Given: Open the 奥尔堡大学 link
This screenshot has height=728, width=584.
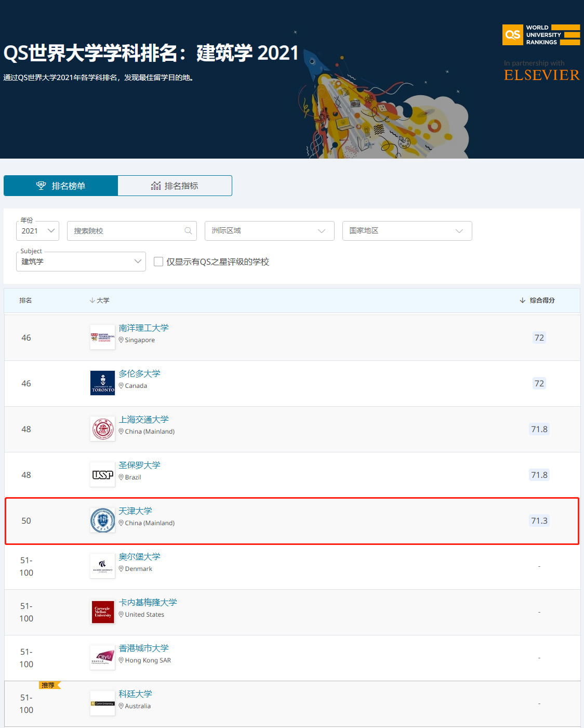Looking at the screenshot, I should (x=139, y=557).
